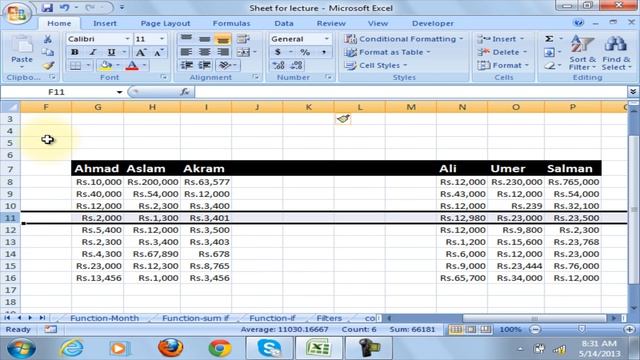This screenshot has width=640, height=360.
Task: Toggle Italic formatting
Action: pos(93,52)
